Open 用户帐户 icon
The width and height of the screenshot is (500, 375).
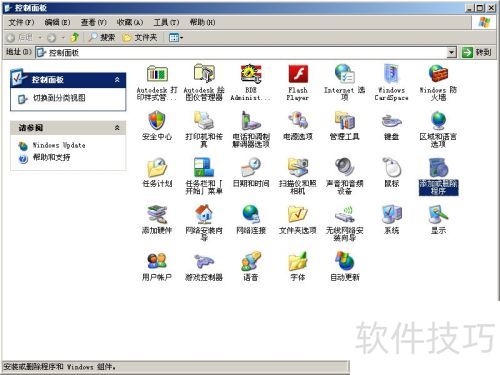(157, 261)
